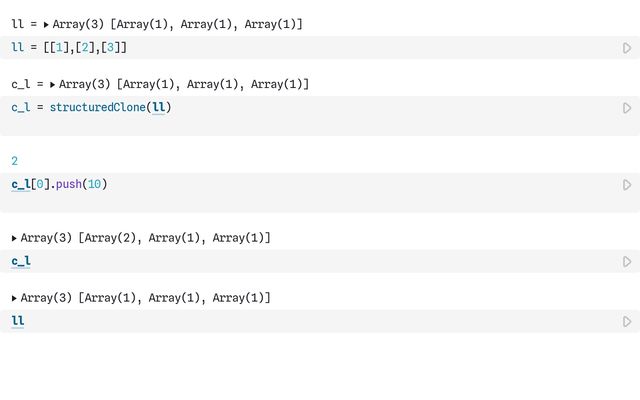Image resolution: width=640 pixels, height=400 pixels.
Task: Click the structuredClone function name in code
Action: point(97,108)
